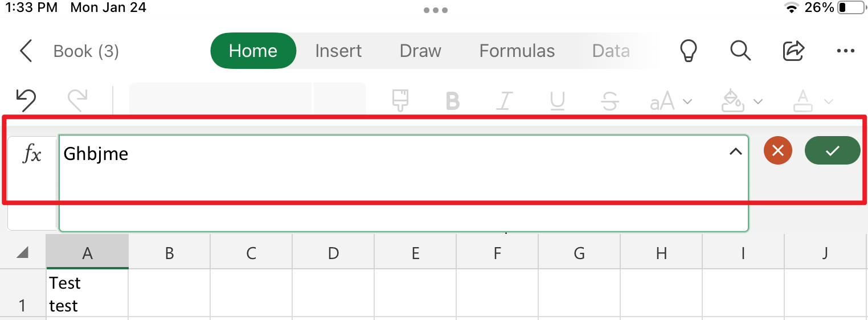This screenshot has height=320, width=868.
Task: Toggle underline formatting
Action: (x=557, y=101)
